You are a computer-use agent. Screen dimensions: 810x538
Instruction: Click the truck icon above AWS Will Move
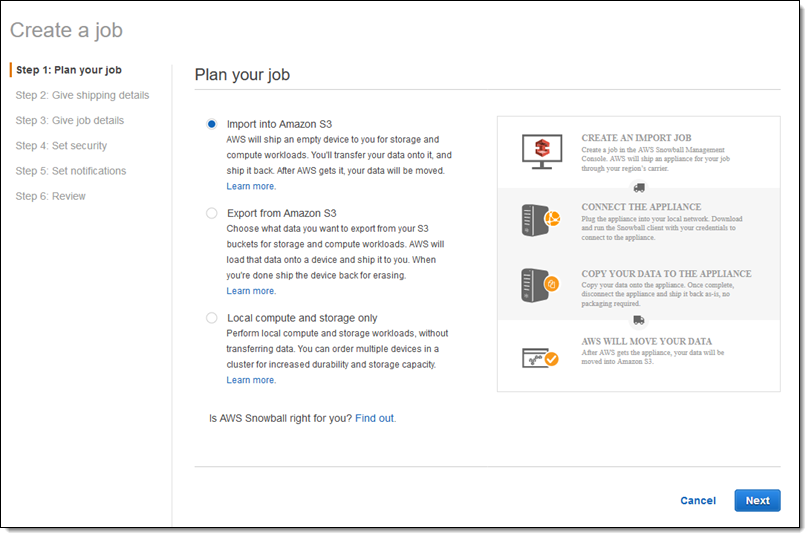[x=639, y=320]
